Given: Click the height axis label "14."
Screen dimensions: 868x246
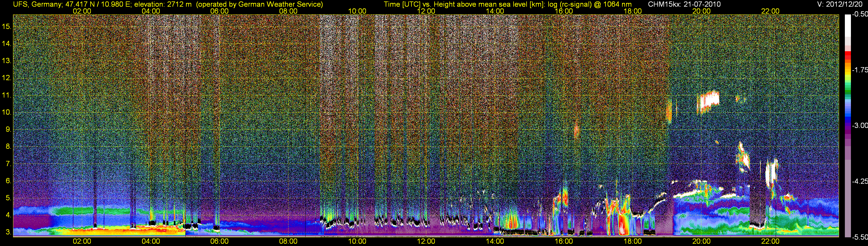Looking at the screenshot, I should coord(6,43).
